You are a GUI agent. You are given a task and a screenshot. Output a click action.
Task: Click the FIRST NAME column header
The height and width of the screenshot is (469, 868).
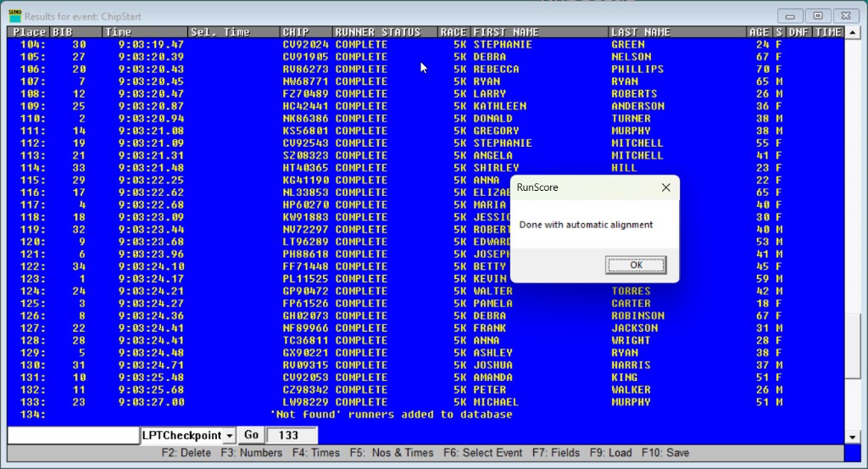(x=540, y=32)
